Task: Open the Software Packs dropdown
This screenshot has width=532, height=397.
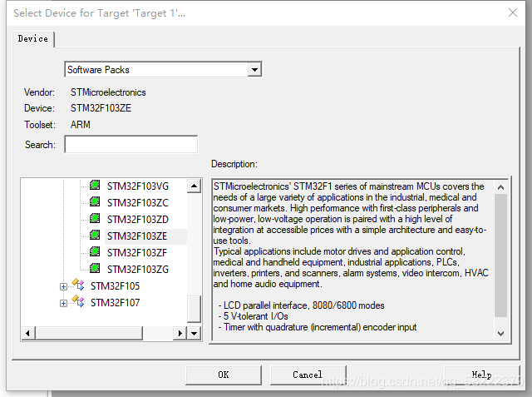Action: coord(254,70)
